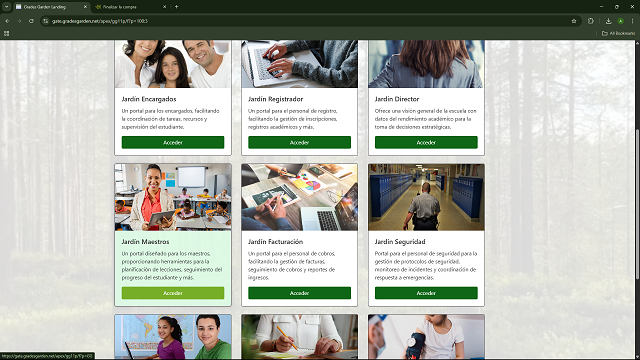Open the Chrome three-dot menu
The height and width of the screenshot is (360, 640).
pyautogui.click(x=632, y=21)
